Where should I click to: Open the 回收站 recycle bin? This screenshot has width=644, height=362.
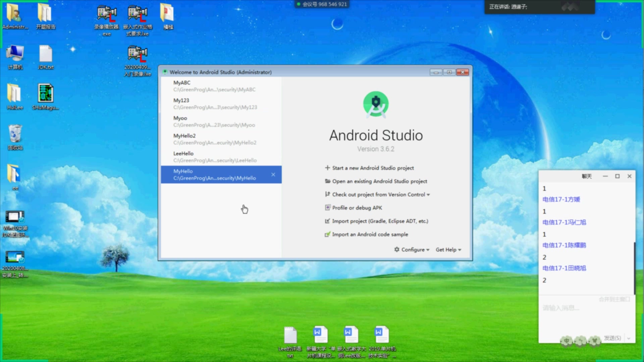click(15, 137)
